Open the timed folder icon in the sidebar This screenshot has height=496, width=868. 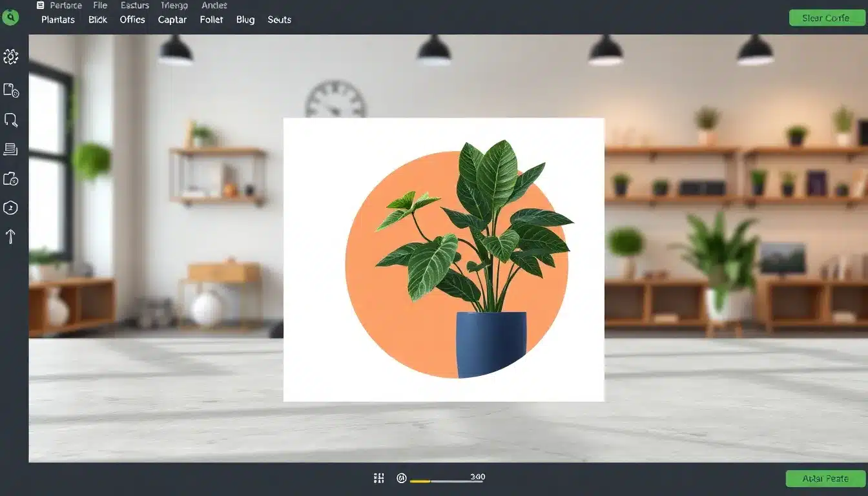pos(11,179)
